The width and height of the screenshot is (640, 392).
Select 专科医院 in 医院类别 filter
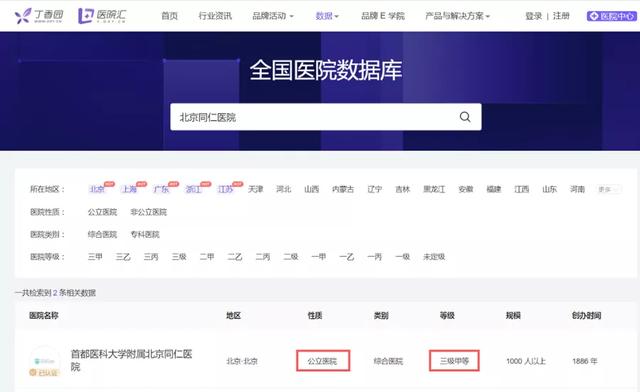pyautogui.click(x=145, y=234)
